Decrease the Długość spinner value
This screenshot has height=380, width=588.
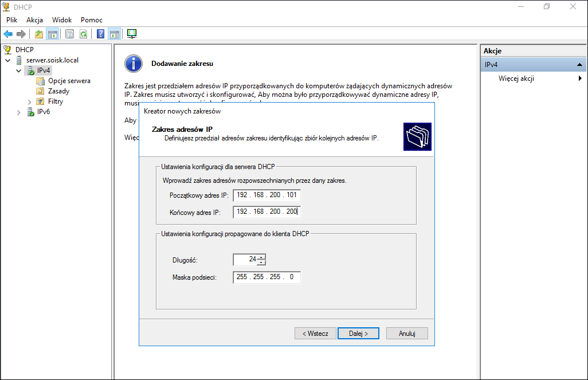point(261,262)
